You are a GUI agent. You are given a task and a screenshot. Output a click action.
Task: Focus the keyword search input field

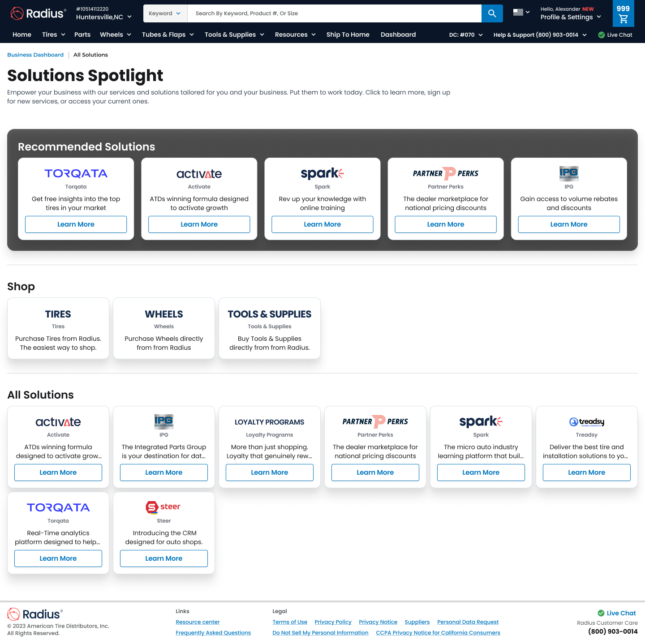335,13
